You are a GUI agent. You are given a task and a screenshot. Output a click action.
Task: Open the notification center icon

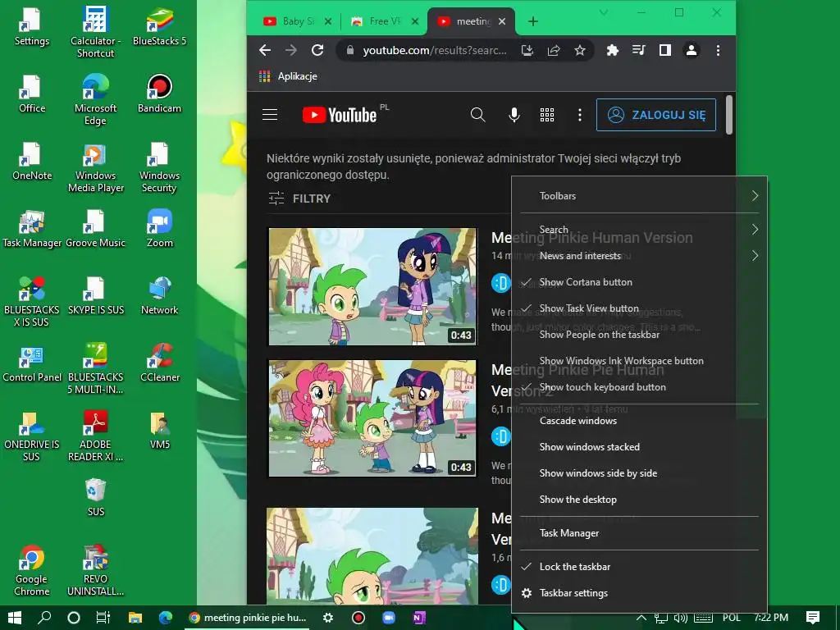813,618
